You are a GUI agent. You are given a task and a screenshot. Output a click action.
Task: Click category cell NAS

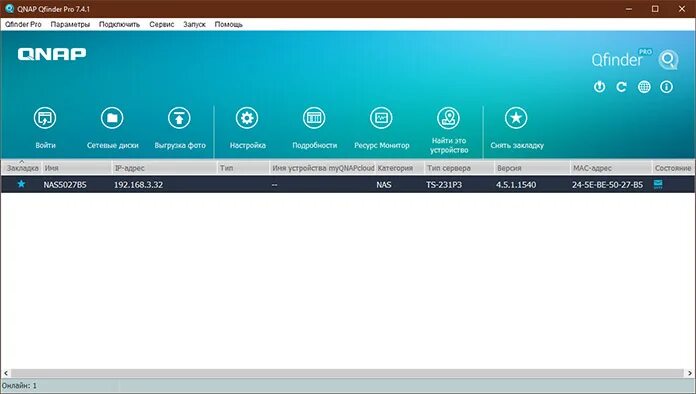(x=384, y=185)
